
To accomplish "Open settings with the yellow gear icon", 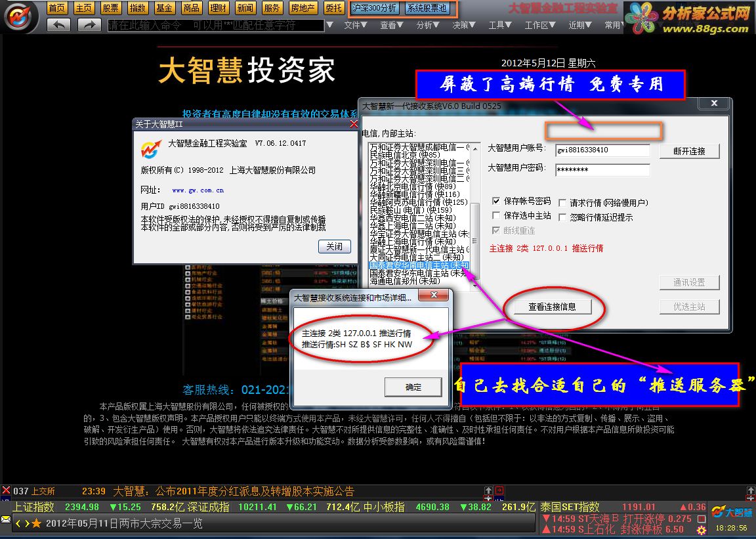I will coord(702,530).
